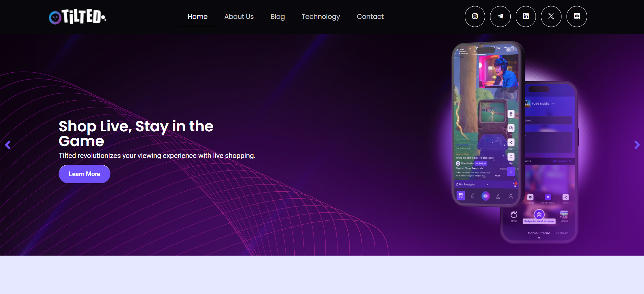
Task: Open the Contact page
Action: pos(370,17)
